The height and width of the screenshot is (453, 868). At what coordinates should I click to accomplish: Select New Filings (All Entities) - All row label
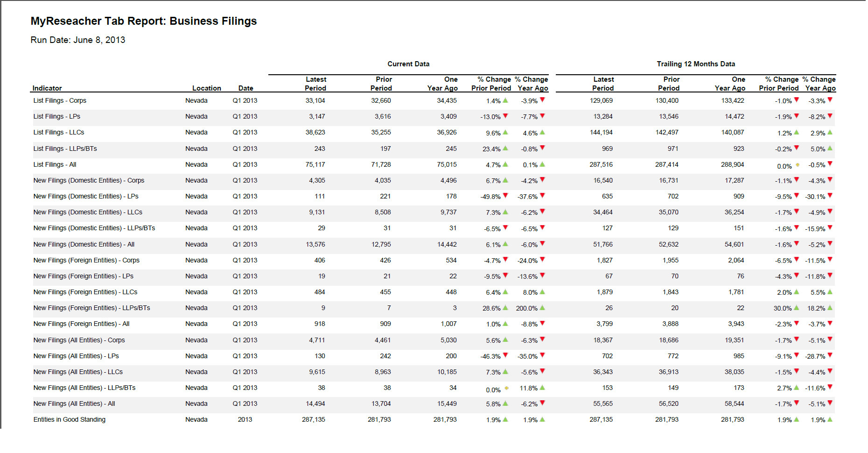(x=74, y=403)
